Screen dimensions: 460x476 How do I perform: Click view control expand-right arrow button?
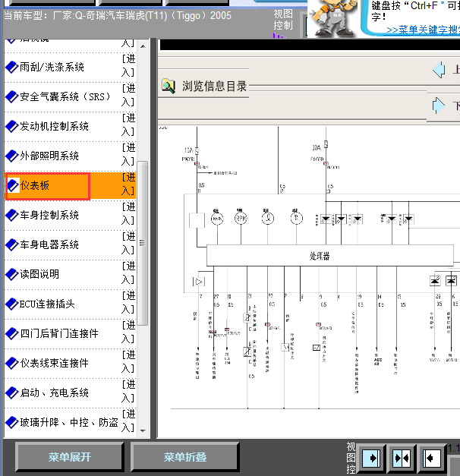371,458
